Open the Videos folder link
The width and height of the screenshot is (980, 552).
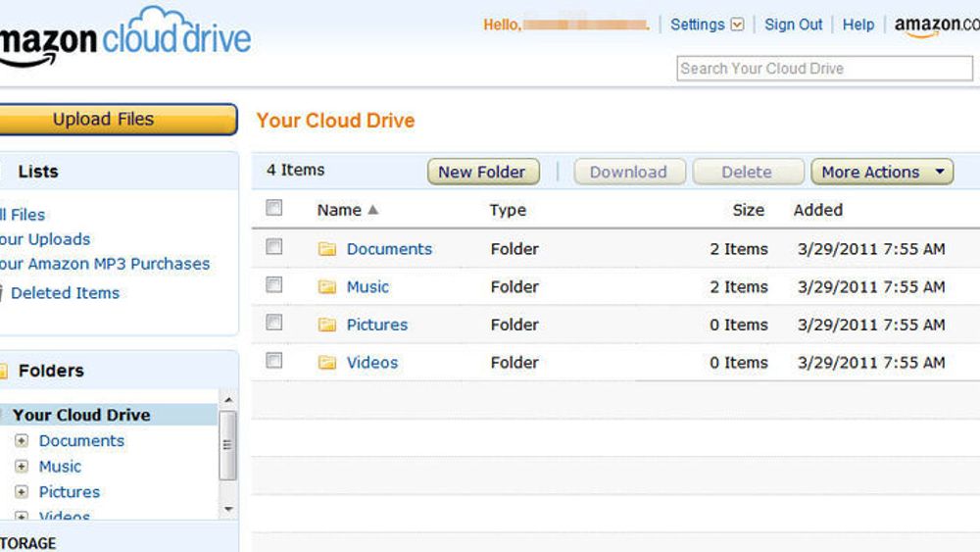pos(371,363)
